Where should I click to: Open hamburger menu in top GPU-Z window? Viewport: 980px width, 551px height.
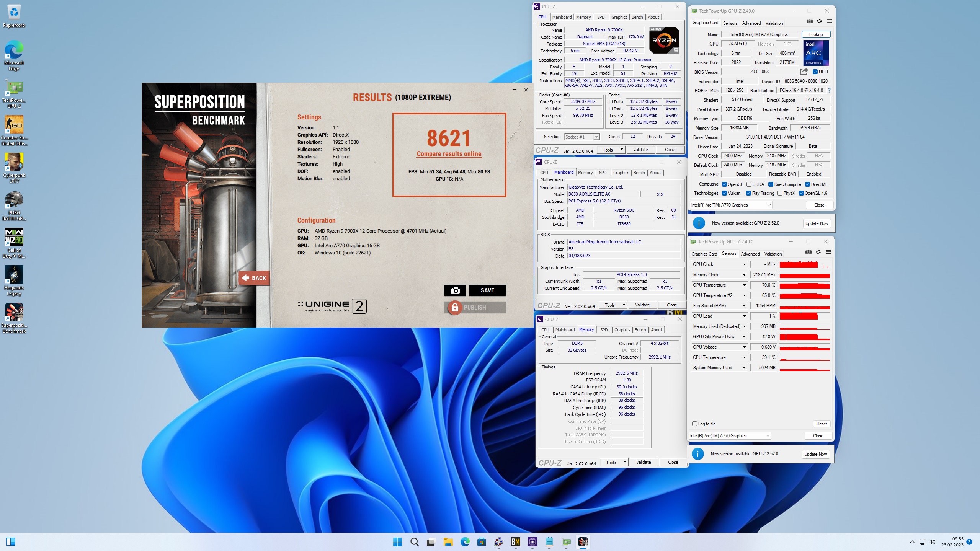click(x=829, y=21)
